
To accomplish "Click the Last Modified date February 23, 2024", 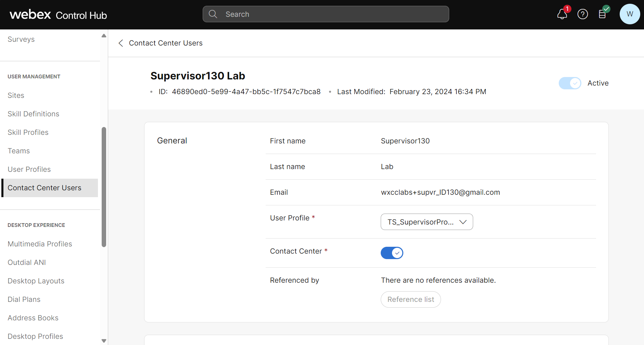I will click(438, 92).
